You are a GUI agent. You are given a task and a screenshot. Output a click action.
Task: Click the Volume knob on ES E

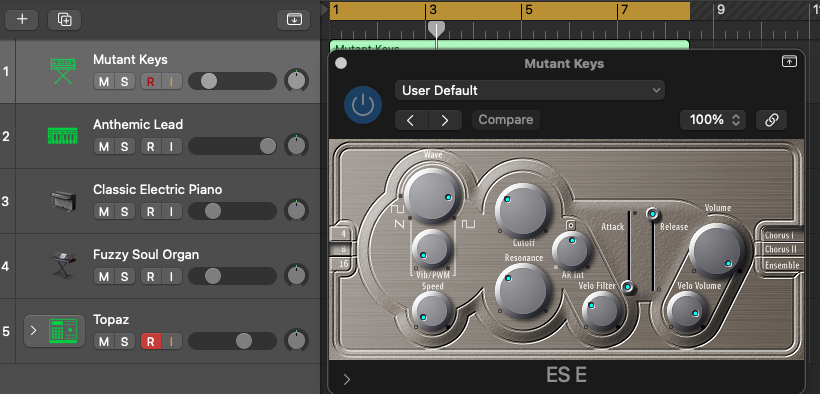pos(716,251)
